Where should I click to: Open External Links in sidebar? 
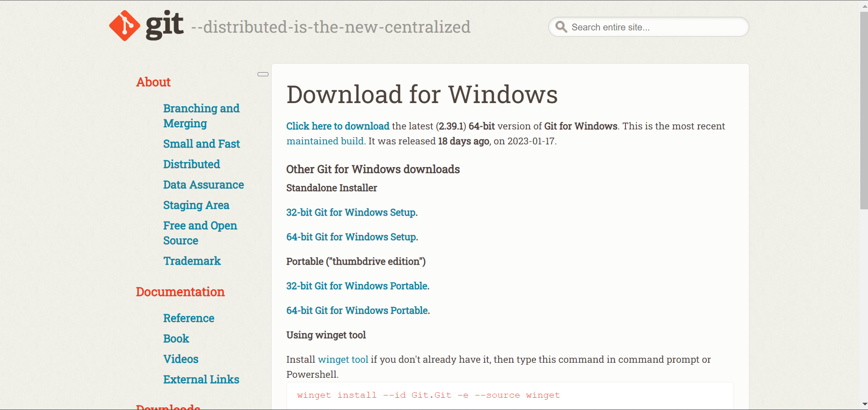(201, 380)
